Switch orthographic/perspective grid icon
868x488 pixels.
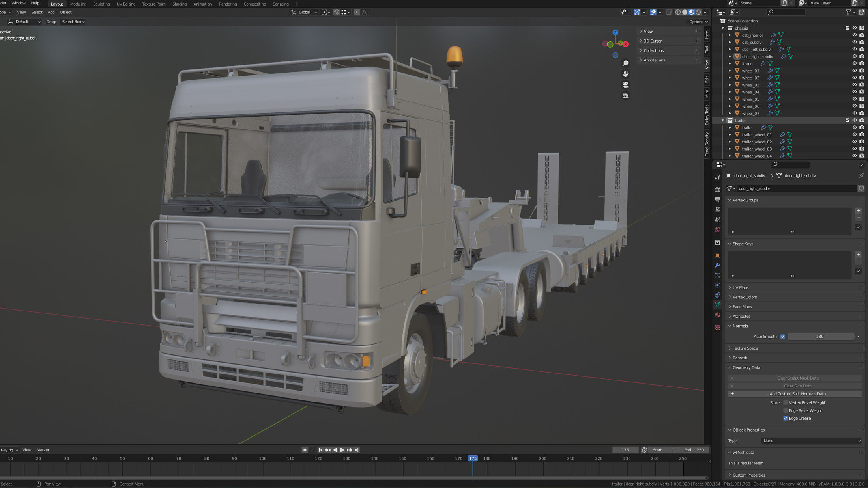(625, 95)
